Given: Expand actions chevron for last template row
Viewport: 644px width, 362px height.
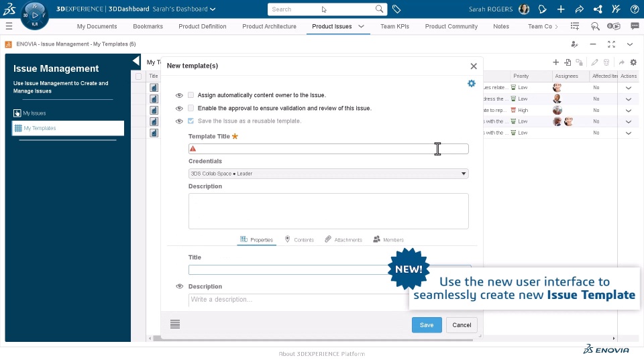Looking at the screenshot, I should pyautogui.click(x=629, y=133).
